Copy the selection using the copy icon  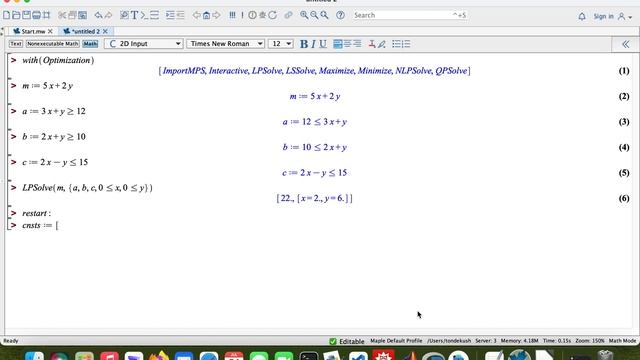point(72,15)
